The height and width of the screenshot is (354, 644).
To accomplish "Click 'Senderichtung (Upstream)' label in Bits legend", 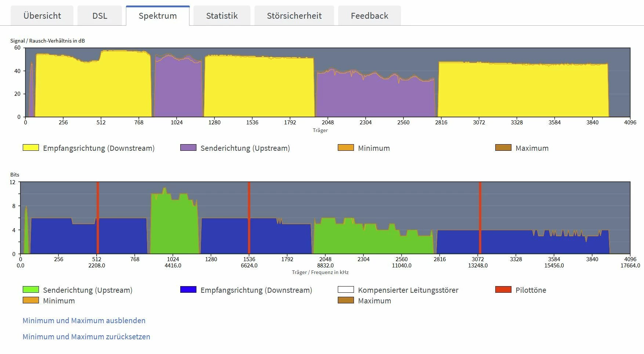I will click(x=88, y=290).
